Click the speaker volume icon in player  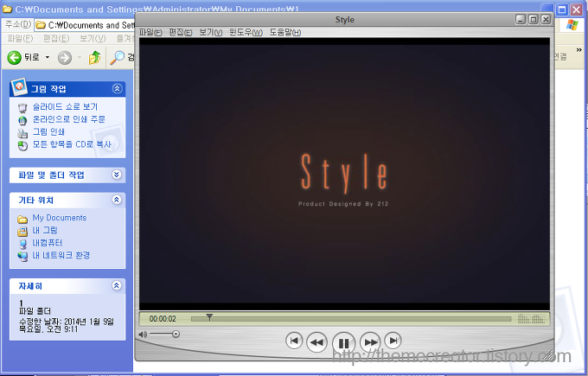(143, 334)
